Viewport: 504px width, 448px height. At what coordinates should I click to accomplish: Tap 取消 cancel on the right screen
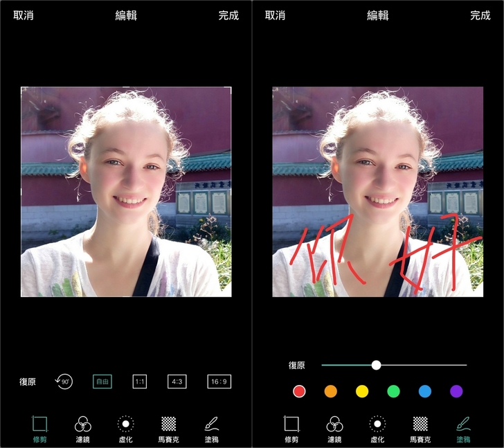pos(275,15)
